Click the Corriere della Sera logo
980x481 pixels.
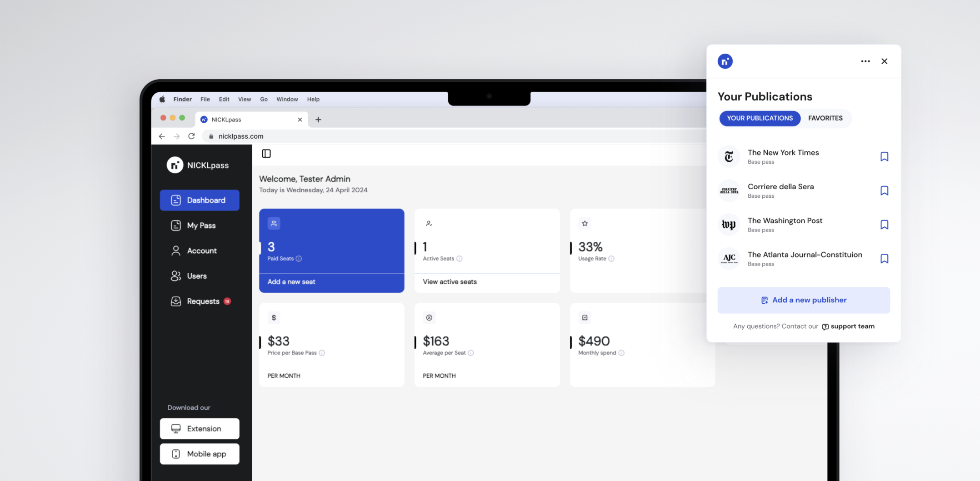729,191
